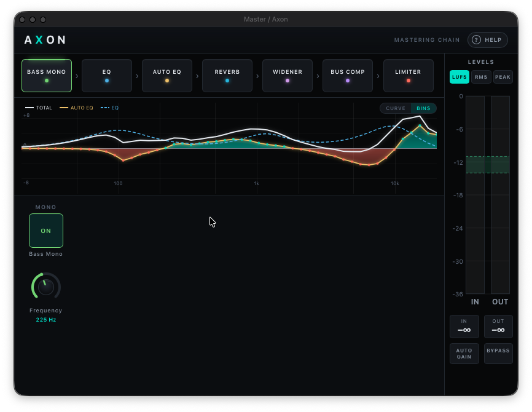Click the chevron between Auto EQ and Reverb
532x412 pixels.
[197, 76]
